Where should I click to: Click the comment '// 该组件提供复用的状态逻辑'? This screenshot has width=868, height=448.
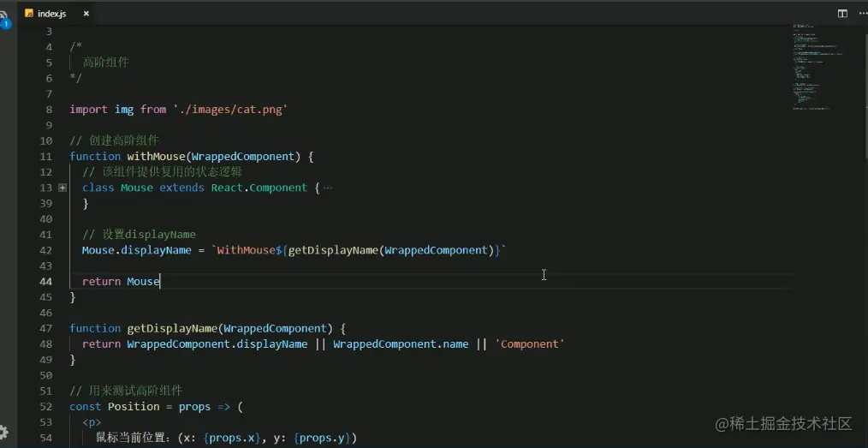click(162, 172)
